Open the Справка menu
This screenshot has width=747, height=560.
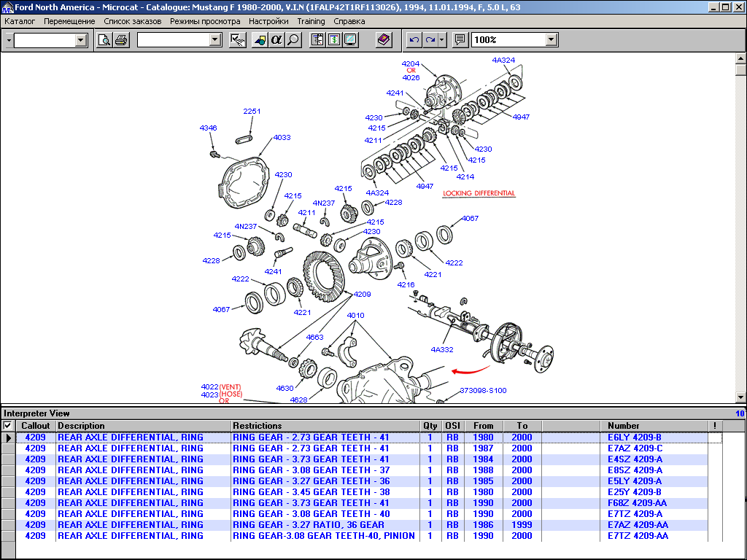[349, 21]
